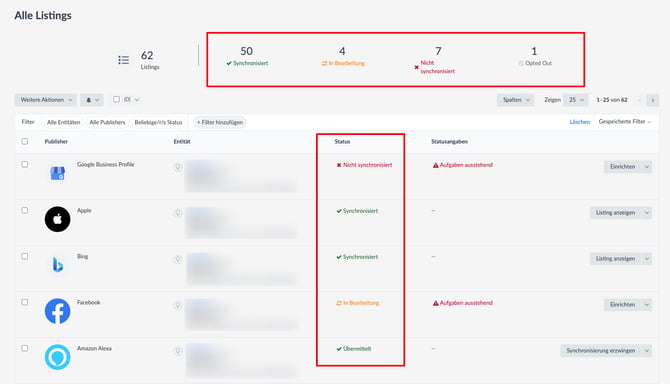Open the Alle Entitäten filter chip

coord(63,122)
